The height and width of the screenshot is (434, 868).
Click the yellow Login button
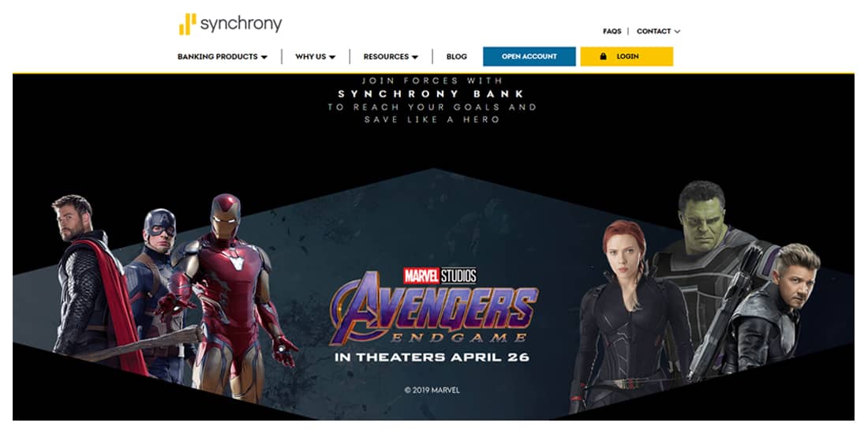(627, 57)
